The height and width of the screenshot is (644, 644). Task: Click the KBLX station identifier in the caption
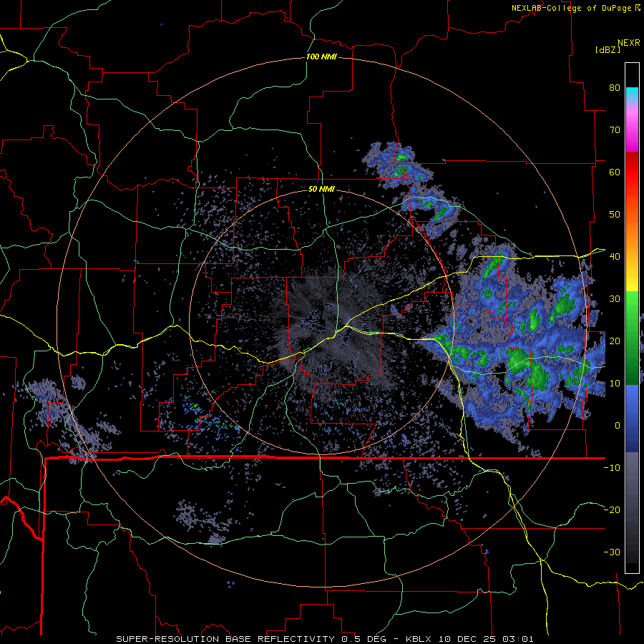[419, 639]
